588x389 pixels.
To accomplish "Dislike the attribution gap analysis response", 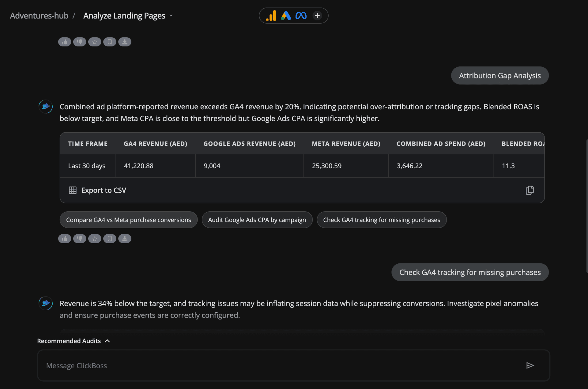I will (80, 239).
